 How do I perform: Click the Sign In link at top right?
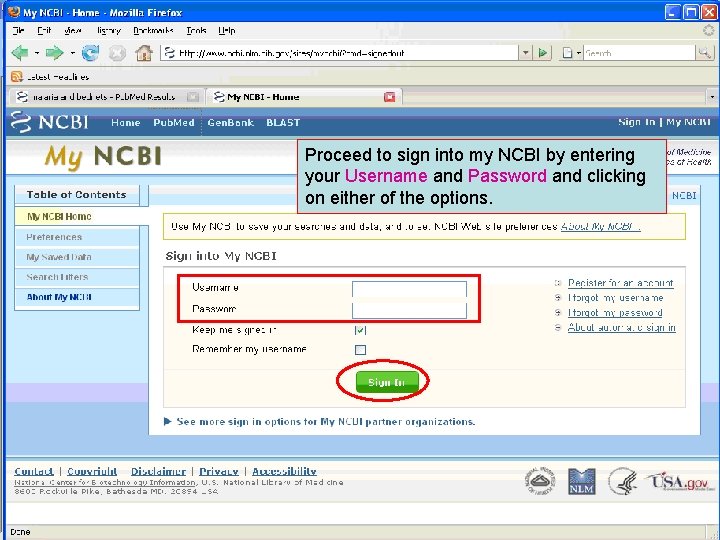point(636,122)
